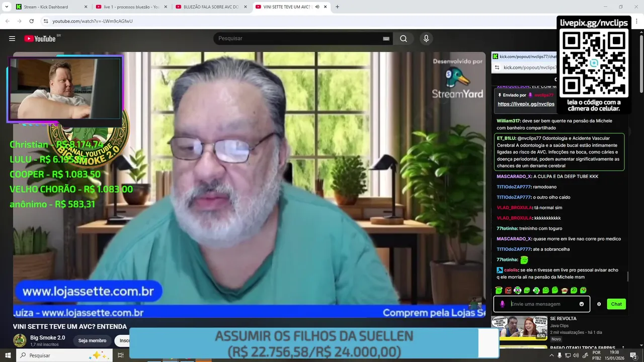Screen dimensions: 644x362
Task: Open the Windows Start menu
Action: (8, 355)
